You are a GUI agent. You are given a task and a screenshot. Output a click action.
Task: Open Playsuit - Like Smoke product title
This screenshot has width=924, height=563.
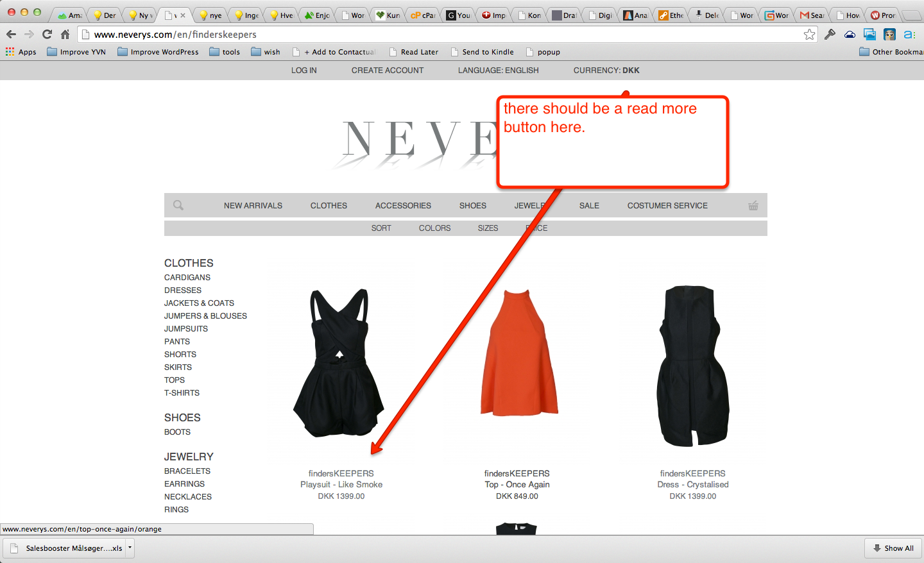point(341,485)
